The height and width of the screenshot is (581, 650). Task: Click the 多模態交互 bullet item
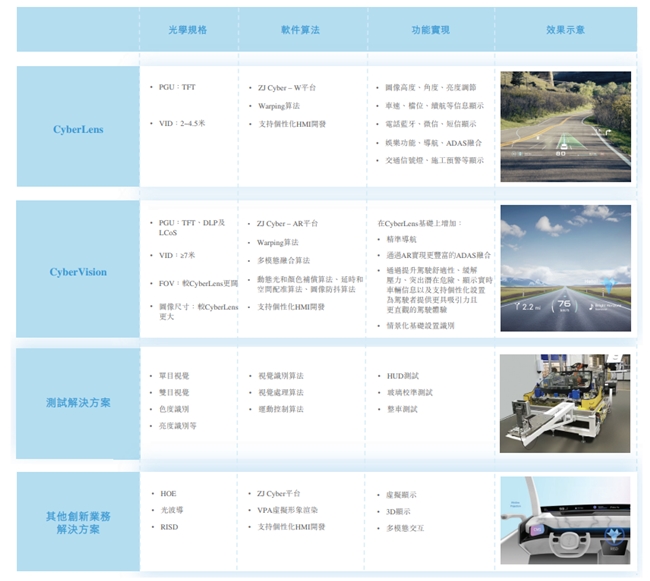tap(405, 527)
